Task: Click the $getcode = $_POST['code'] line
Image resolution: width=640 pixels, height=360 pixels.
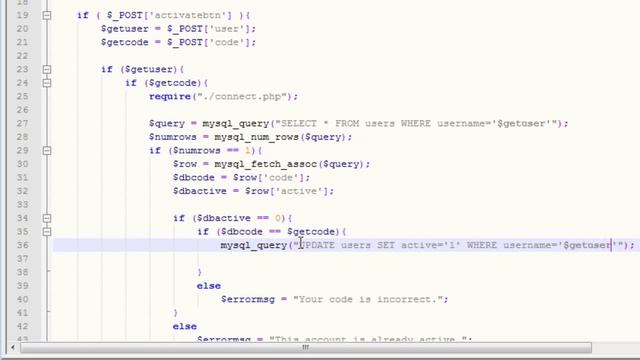Action: point(178,42)
